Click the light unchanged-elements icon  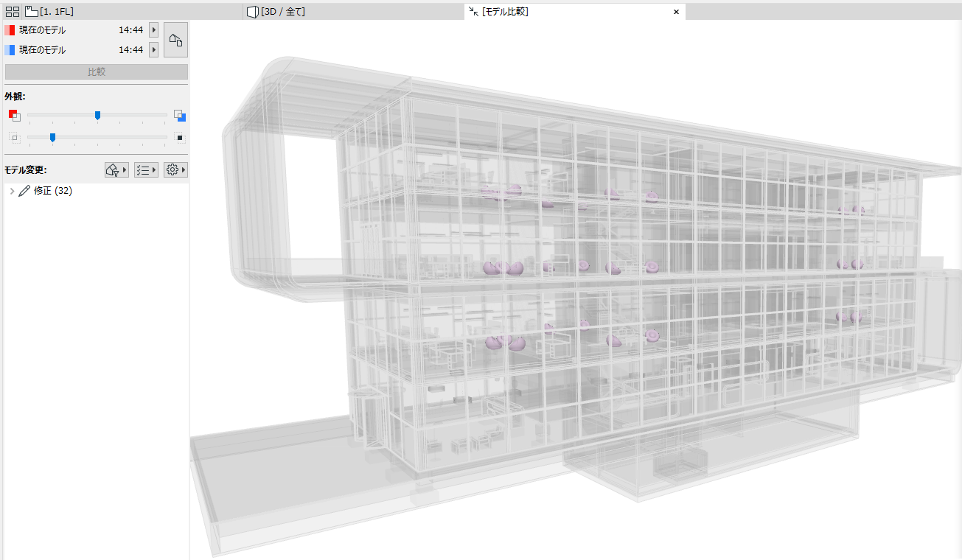click(x=14, y=137)
